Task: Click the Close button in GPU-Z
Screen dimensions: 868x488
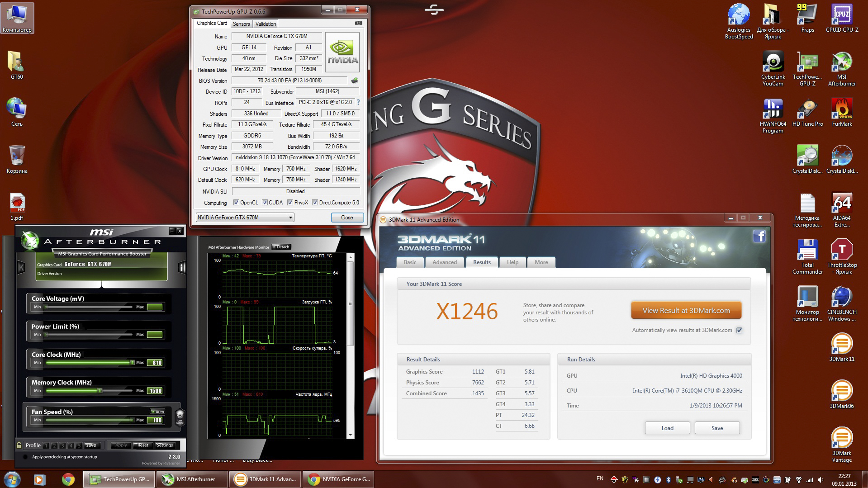Action: point(347,218)
